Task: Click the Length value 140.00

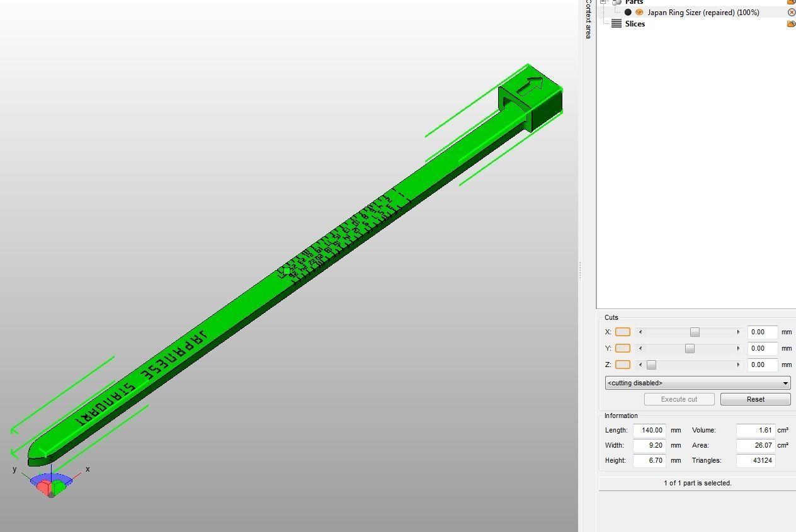Action: (x=649, y=430)
